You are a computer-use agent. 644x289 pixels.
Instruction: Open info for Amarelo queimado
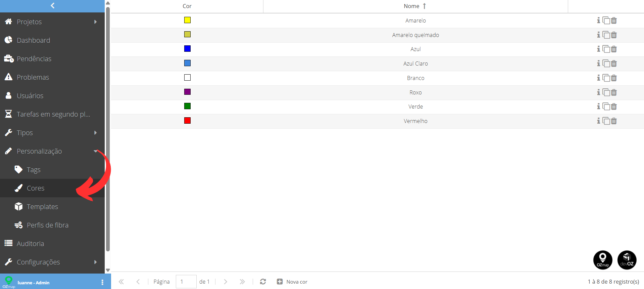(598, 35)
